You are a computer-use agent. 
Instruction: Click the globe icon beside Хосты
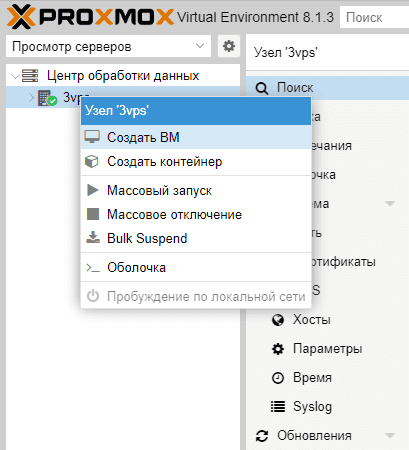[x=278, y=320]
